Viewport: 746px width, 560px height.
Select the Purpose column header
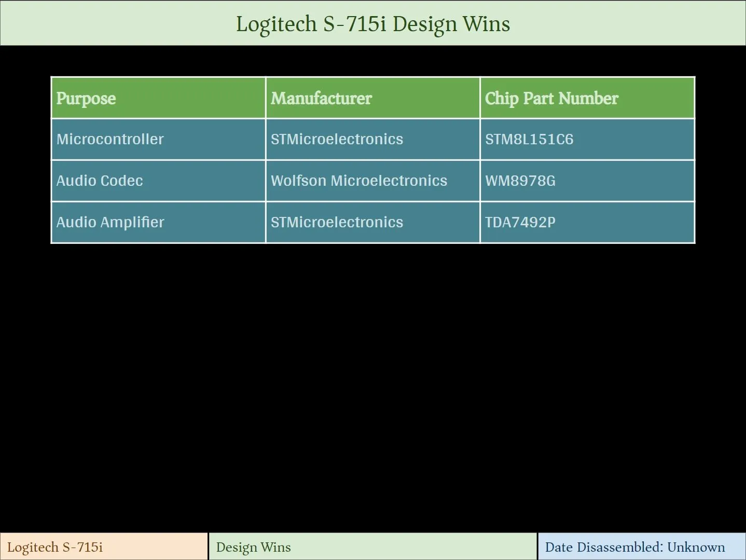point(86,99)
